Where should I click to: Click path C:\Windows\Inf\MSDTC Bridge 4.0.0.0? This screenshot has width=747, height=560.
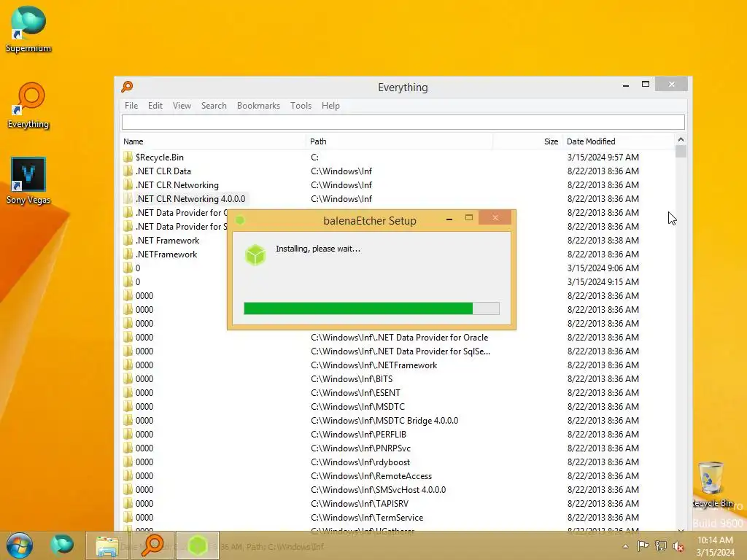point(384,421)
